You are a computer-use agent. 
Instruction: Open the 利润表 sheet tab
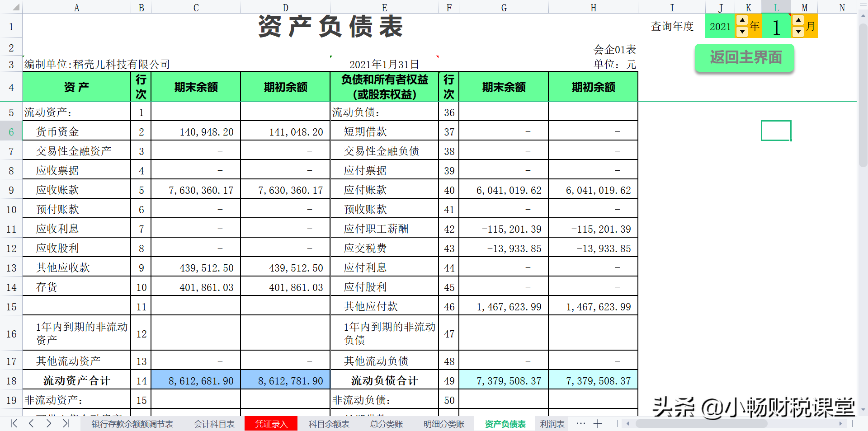(x=552, y=424)
